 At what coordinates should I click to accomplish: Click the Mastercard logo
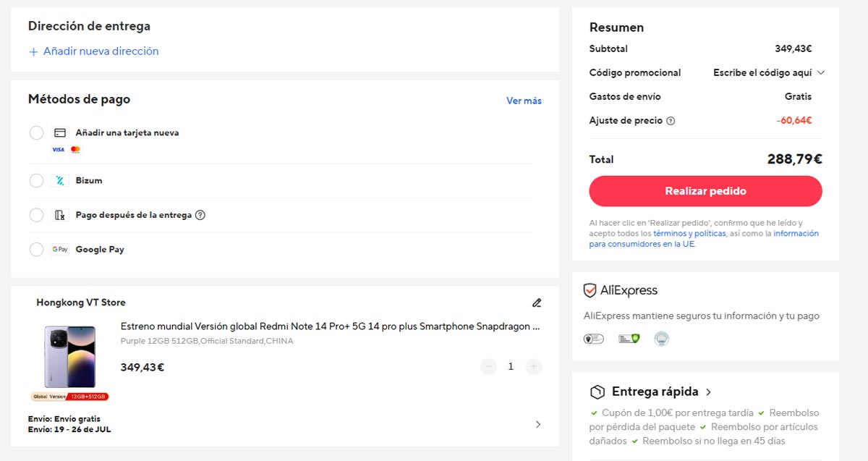(76, 150)
